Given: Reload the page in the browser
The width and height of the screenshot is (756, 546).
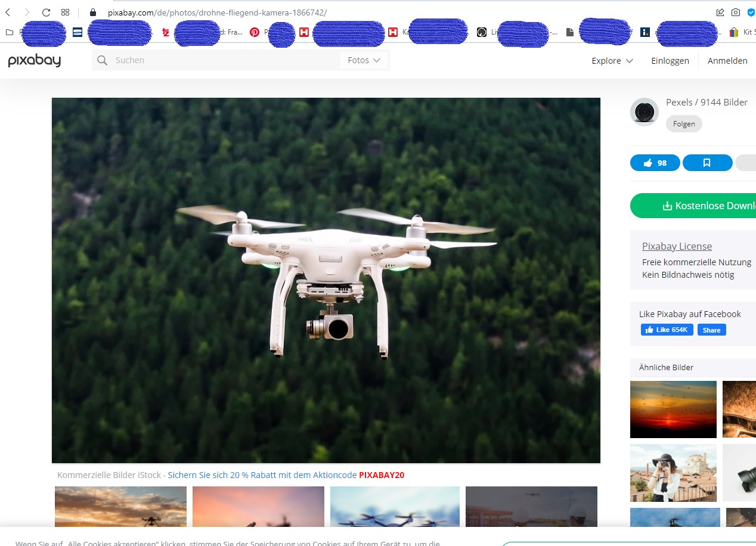Looking at the screenshot, I should [x=46, y=13].
